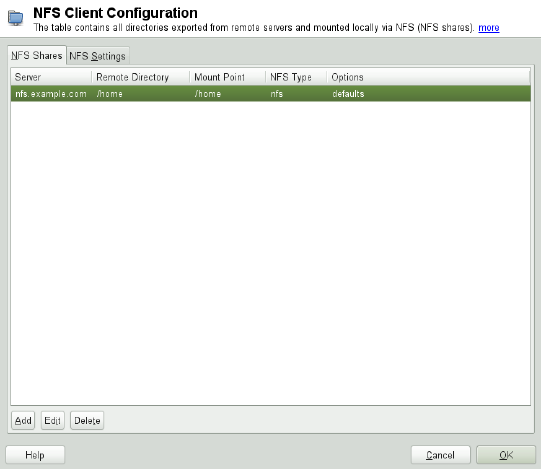Click the /home mount point cell
Image resolution: width=541 pixels, height=469 pixels.
click(x=207, y=94)
